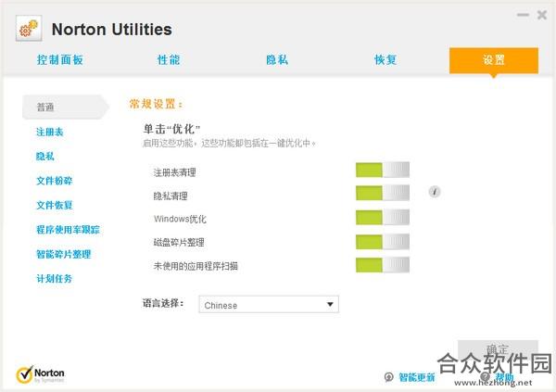This screenshot has height=392, width=556.
Task: Toggle the 磁盘碎片整理 switch
Action: tap(383, 242)
